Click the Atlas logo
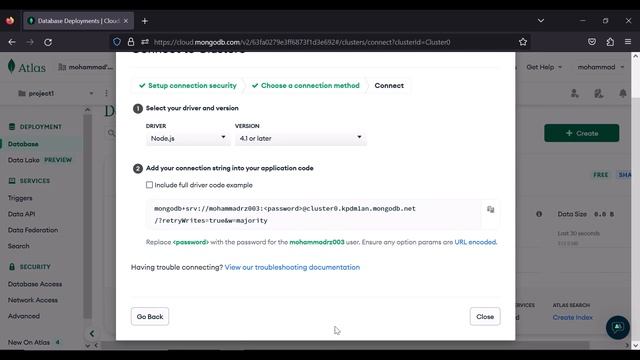Screen dimensions: 640x360 [27, 67]
